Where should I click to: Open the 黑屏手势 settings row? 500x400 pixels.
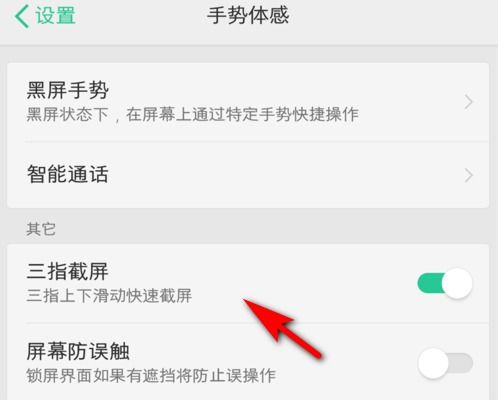coord(248,102)
